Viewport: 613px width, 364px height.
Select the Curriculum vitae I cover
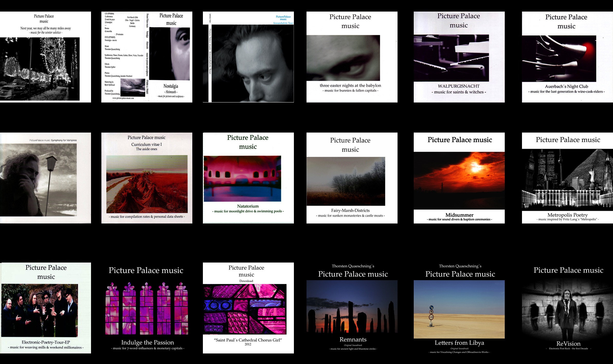pyautogui.click(x=147, y=178)
